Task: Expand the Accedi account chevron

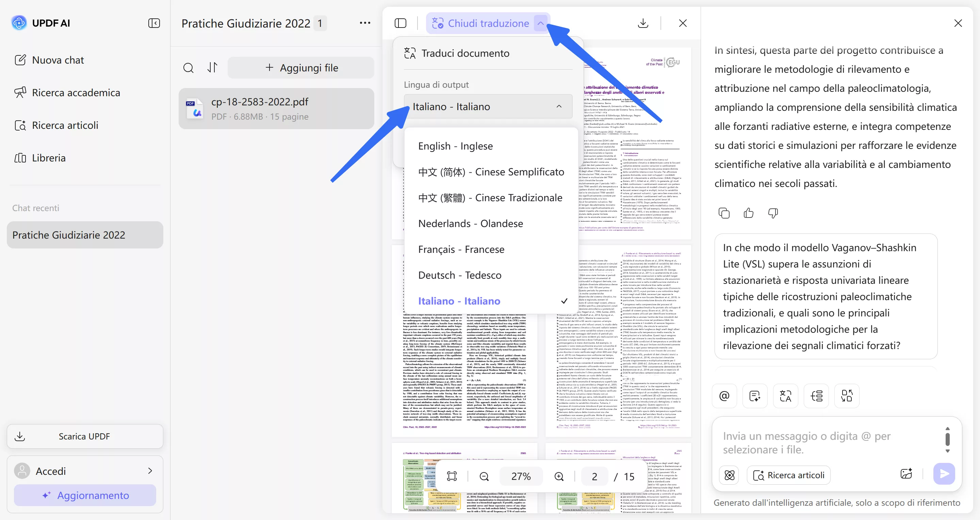Action: (x=150, y=471)
